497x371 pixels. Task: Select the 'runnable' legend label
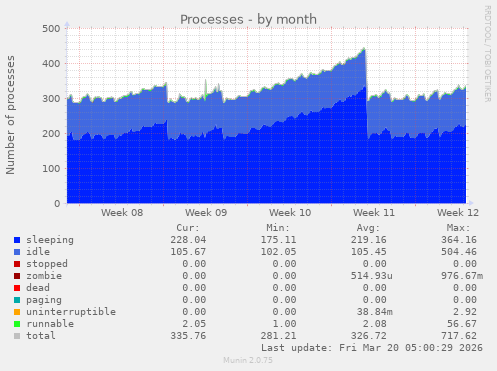tap(50, 324)
